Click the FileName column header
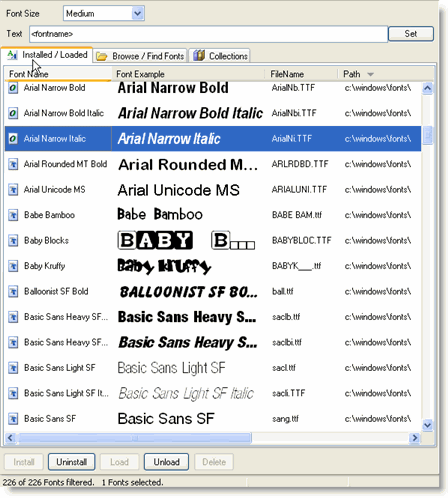 click(301, 74)
